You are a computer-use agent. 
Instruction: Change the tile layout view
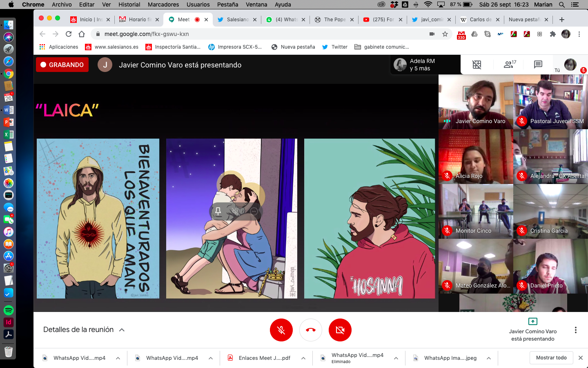pos(477,65)
